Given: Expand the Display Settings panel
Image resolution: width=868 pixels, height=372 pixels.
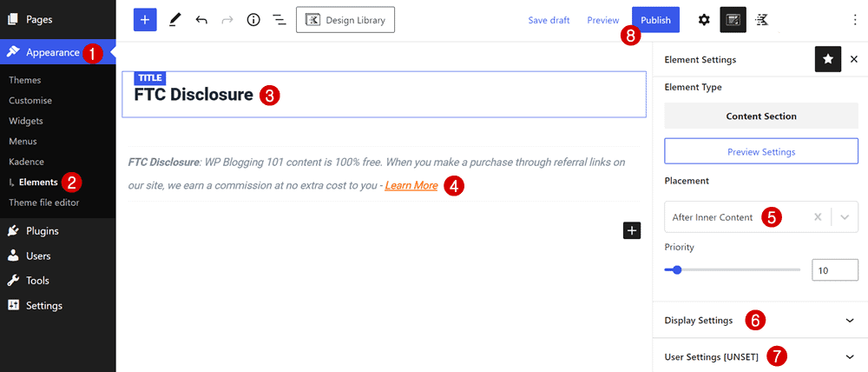Looking at the screenshot, I should (850, 320).
